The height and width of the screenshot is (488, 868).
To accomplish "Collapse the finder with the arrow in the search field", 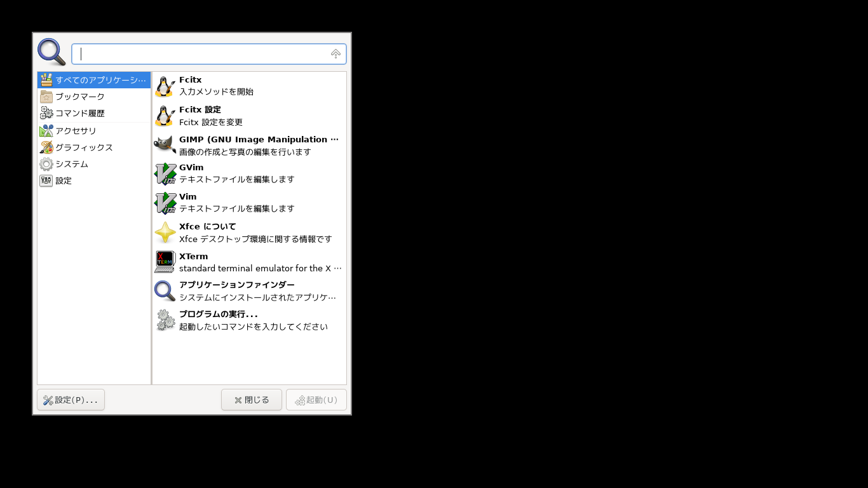I will point(336,54).
